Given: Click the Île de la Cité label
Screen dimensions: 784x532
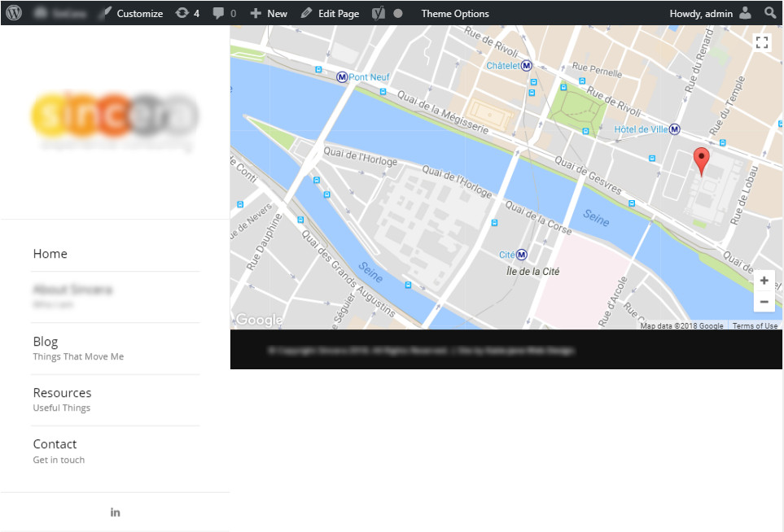Looking at the screenshot, I should coord(533,271).
